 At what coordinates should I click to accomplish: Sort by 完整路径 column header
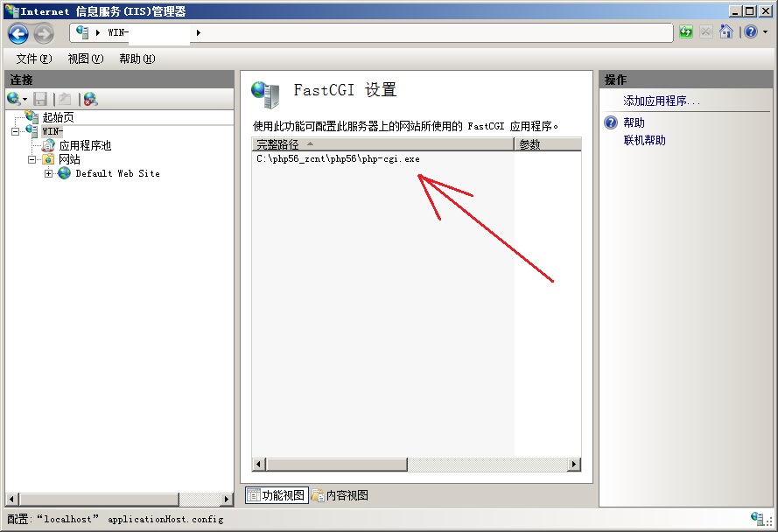[382, 144]
